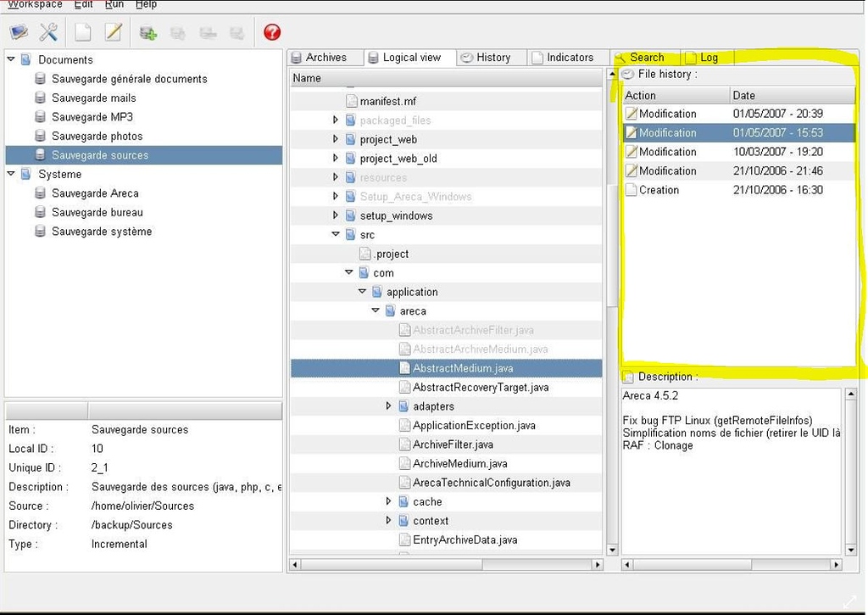The image size is (868, 615).
Task: Edit the current target using pencil icon
Action: [113, 31]
